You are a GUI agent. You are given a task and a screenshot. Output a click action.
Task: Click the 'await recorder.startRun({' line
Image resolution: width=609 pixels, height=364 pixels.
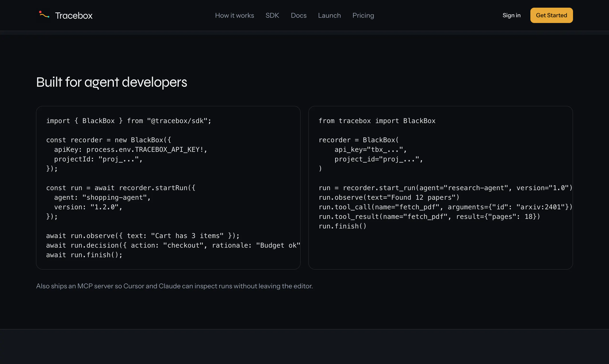[121, 188]
